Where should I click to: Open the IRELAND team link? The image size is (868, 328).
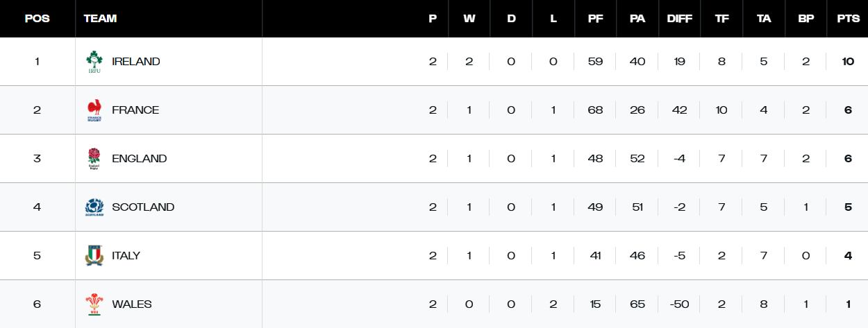click(x=136, y=62)
